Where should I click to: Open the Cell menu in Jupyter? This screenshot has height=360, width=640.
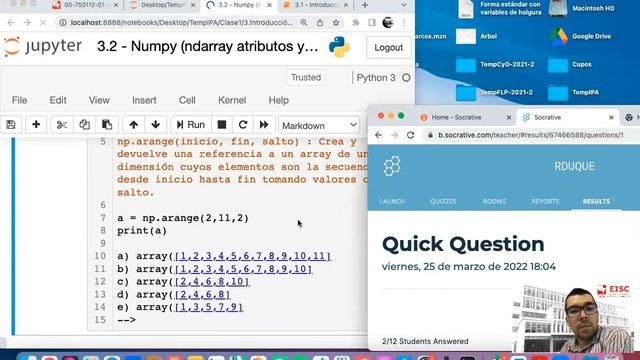187,100
